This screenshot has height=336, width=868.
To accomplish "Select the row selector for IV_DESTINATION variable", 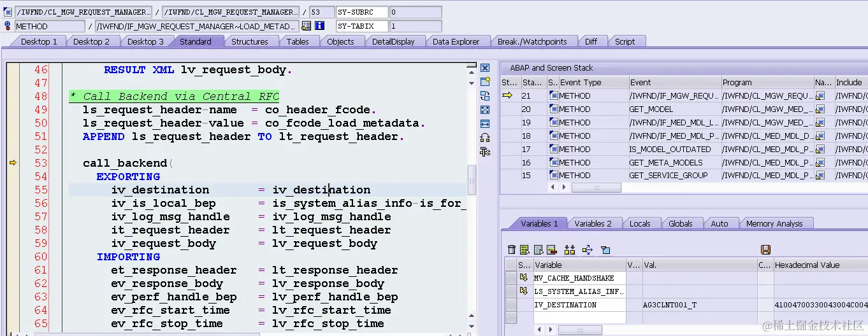I will pos(510,305).
